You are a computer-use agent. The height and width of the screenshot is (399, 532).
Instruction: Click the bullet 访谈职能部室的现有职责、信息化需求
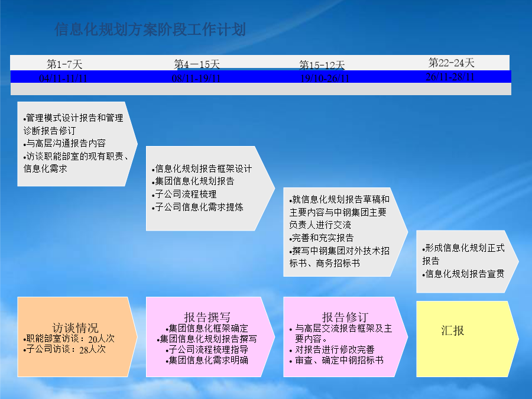pos(76,162)
